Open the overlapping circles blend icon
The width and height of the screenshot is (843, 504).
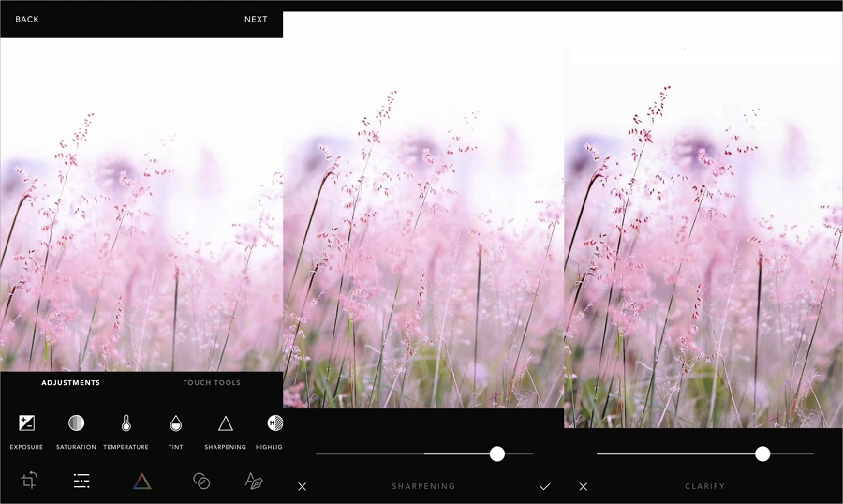coord(201,481)
